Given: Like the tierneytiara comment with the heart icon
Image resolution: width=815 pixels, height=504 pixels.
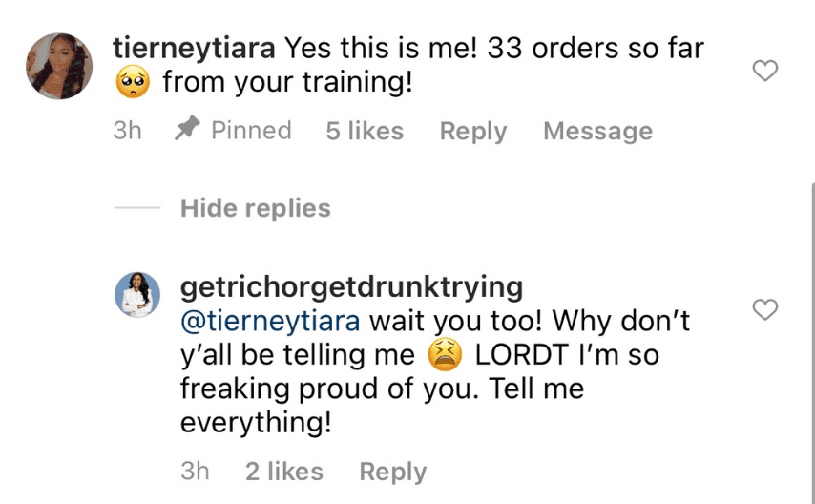Looking at the screenshot, I should point(765,71).
